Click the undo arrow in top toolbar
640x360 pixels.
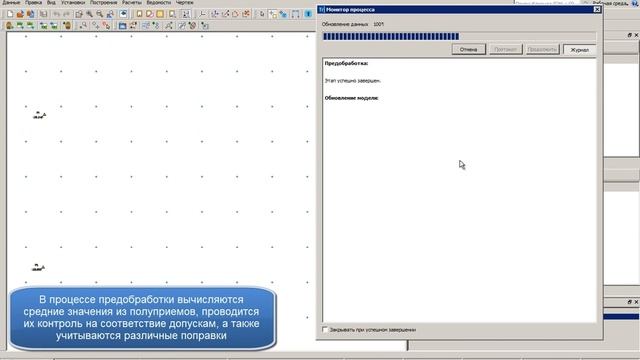pyautogui.click(x=56, y=14)
